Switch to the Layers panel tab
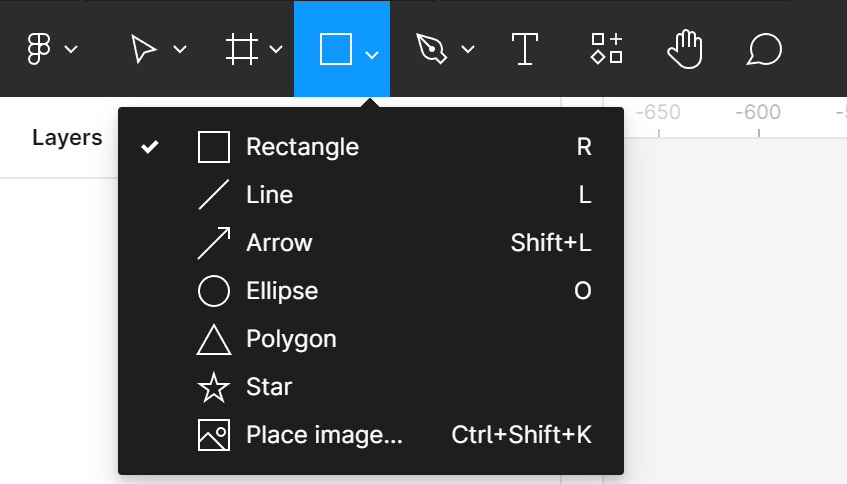The width and height of the screenshot is (847, 484). click(67, 138)
